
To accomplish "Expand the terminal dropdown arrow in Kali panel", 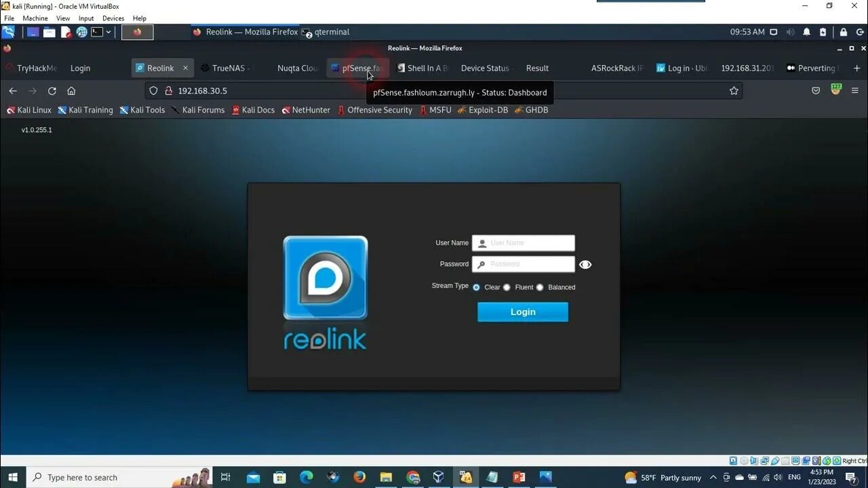I will 108,32.
